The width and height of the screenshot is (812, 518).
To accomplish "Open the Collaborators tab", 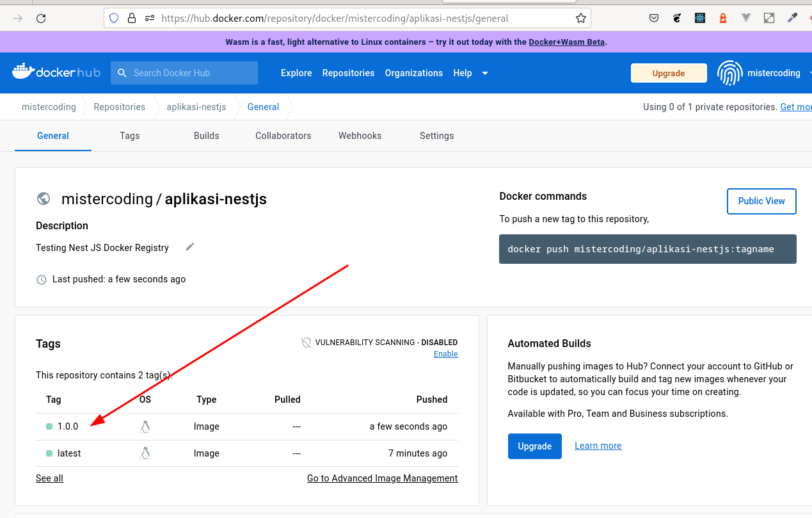I will click(x=283, y=136).
